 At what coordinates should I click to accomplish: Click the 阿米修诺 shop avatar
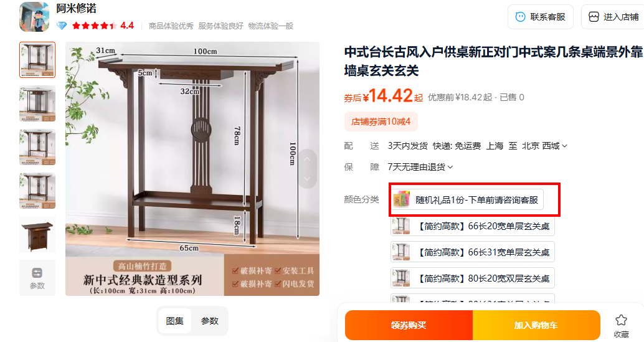34,17
